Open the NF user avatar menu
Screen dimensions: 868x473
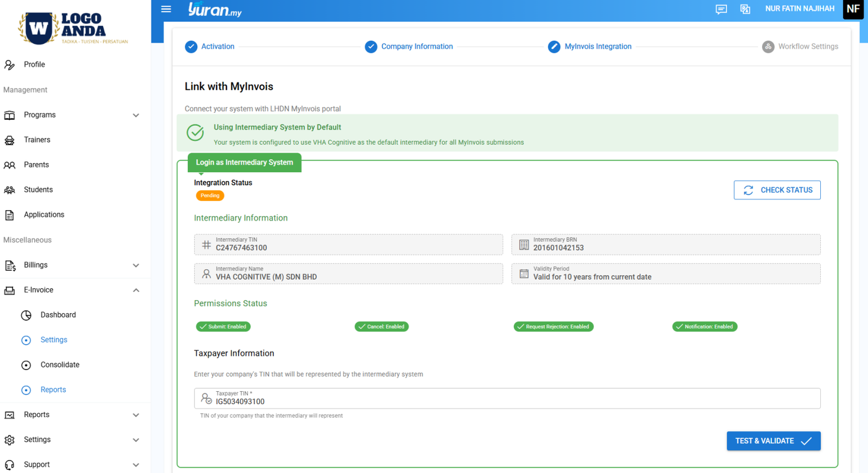pyautogui.click(x=853, y=9)
